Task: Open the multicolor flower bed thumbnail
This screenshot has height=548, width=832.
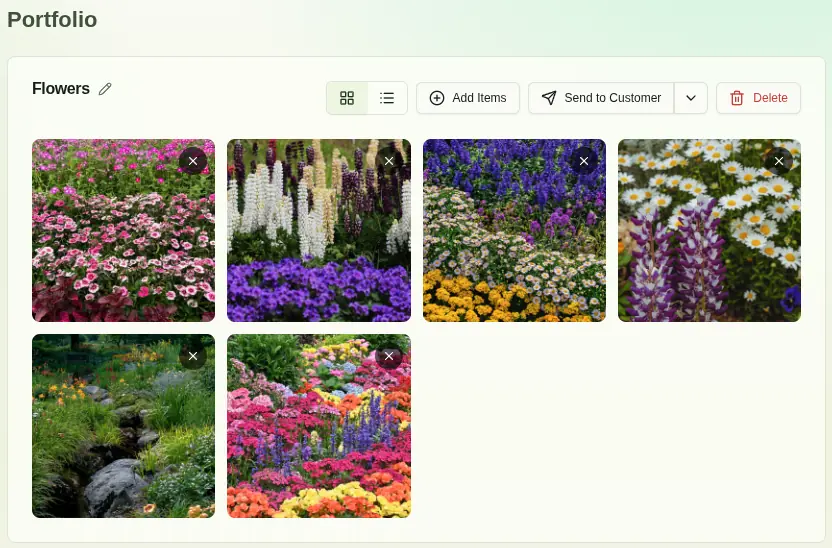Action: [x=319, y=426]
